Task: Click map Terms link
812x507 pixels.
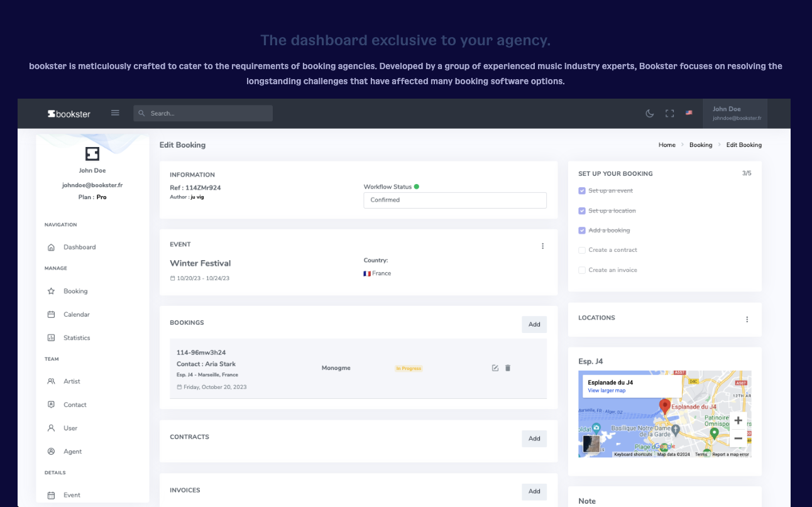Action: (701, 454)
